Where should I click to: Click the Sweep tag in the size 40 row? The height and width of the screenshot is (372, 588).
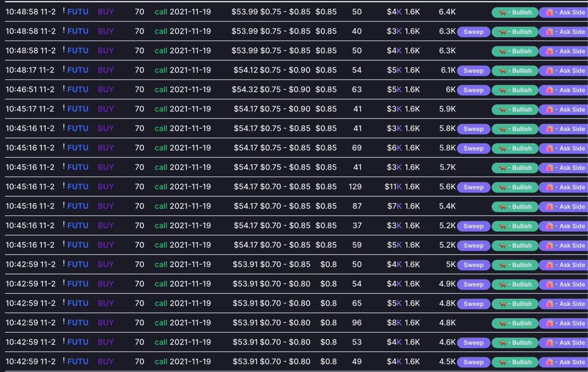coord(474,32)
